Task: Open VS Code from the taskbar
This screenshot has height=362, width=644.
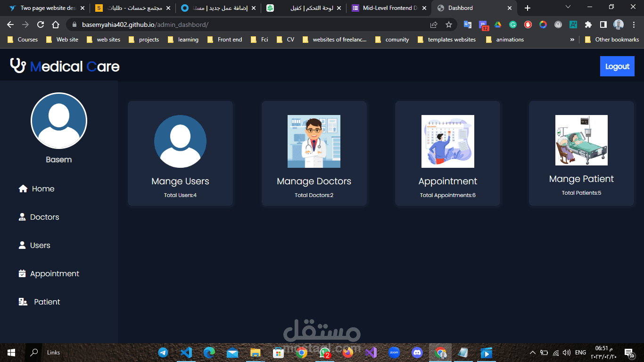Action: click(186, 352)
